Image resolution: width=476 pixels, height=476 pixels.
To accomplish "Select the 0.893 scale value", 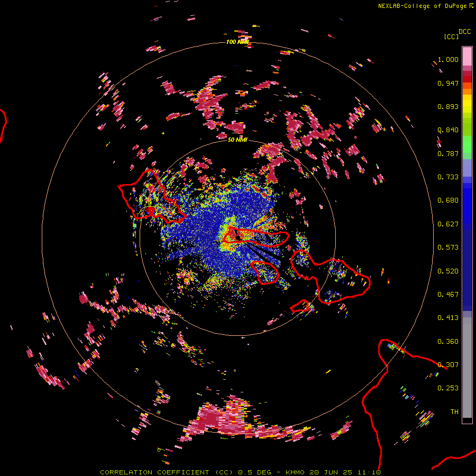I will pos(448,106).
